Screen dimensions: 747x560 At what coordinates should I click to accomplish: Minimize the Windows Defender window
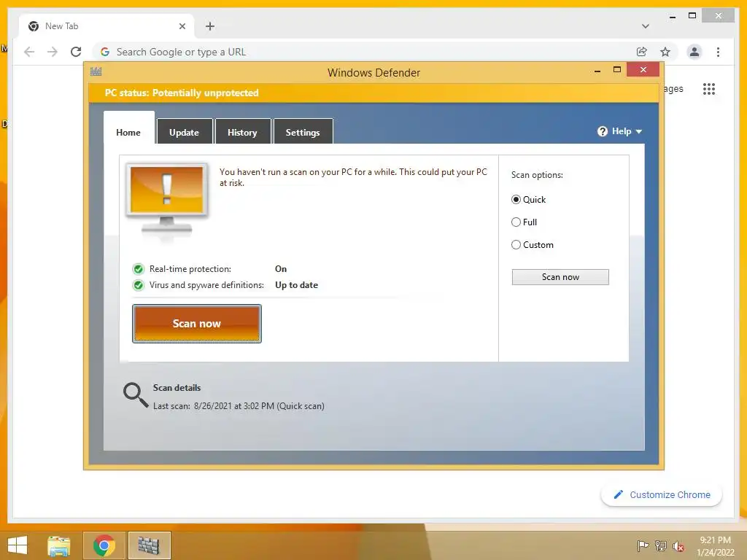[597, 71]
